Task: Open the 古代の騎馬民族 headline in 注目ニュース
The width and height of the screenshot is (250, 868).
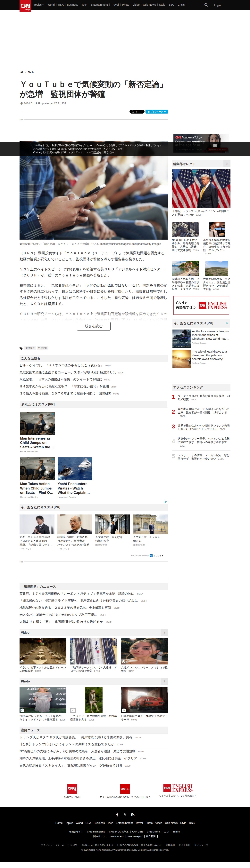Action: pos(71,766)
